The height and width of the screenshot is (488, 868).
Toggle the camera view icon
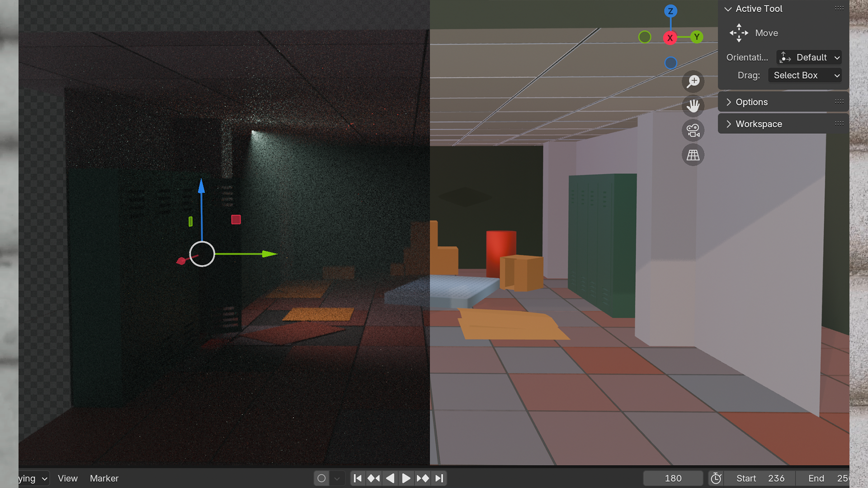pos(693,131)
